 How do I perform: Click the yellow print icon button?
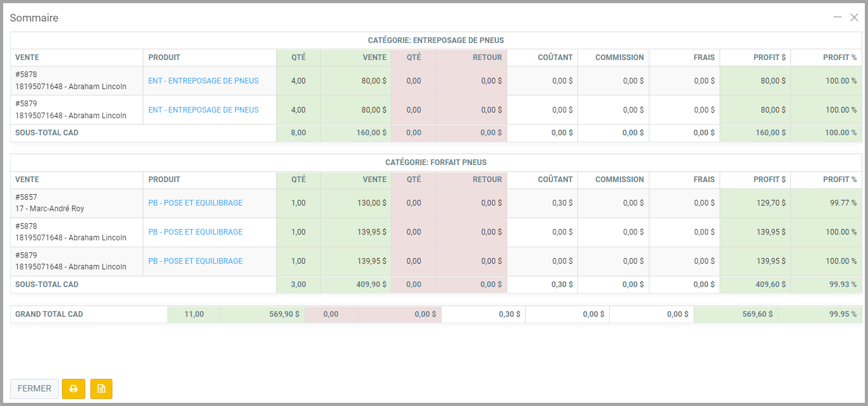(73, 389)
